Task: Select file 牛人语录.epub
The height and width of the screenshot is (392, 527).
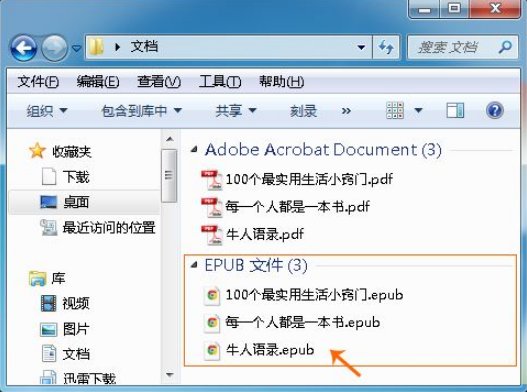Action: point(270,350)
